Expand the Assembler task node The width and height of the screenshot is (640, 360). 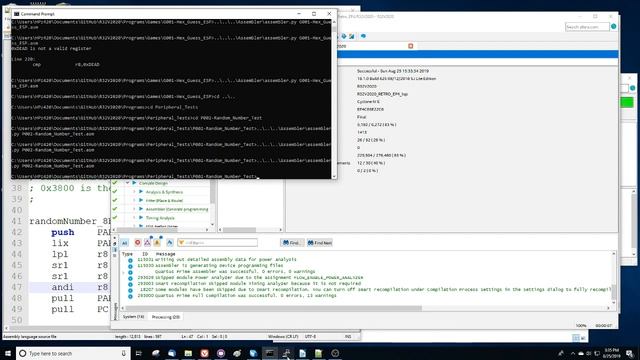(x=134, y=209)
